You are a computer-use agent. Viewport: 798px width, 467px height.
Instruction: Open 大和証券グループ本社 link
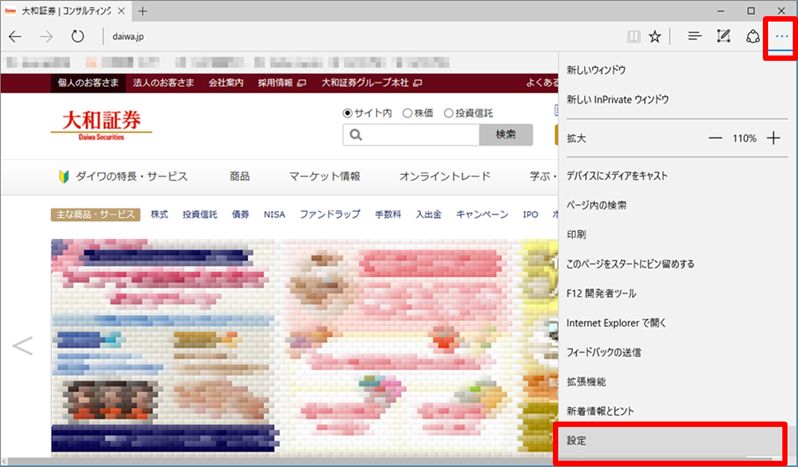pos(372,82)
